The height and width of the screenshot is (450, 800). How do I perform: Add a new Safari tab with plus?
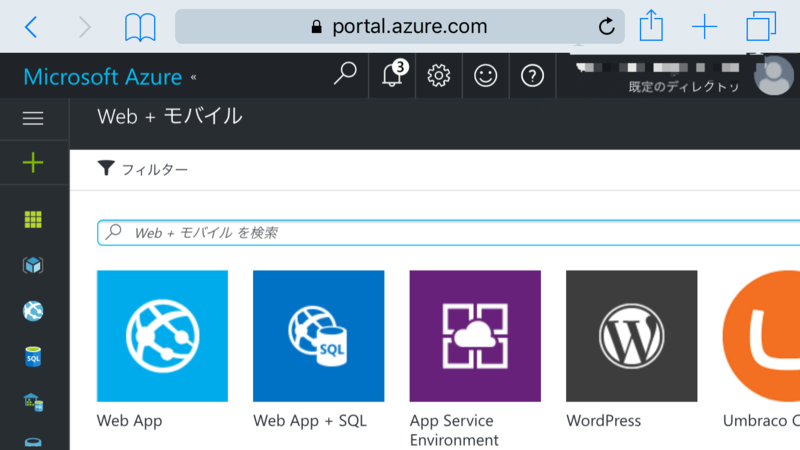click(705, 27)
